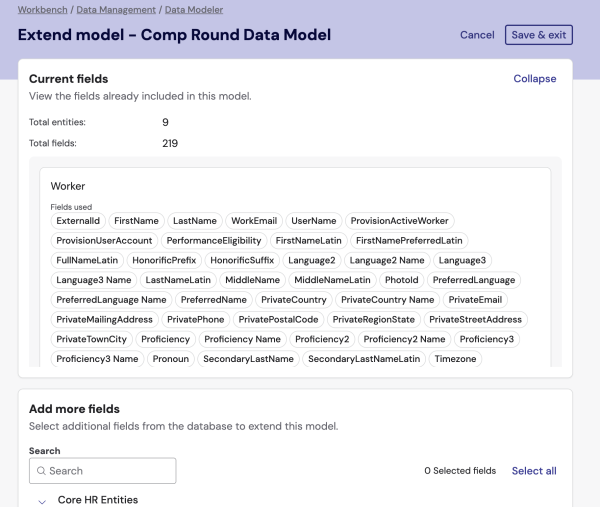The height and width of the screenshot is (507, 600).
Task: Select all available fields
Action: tap(534, 471)
